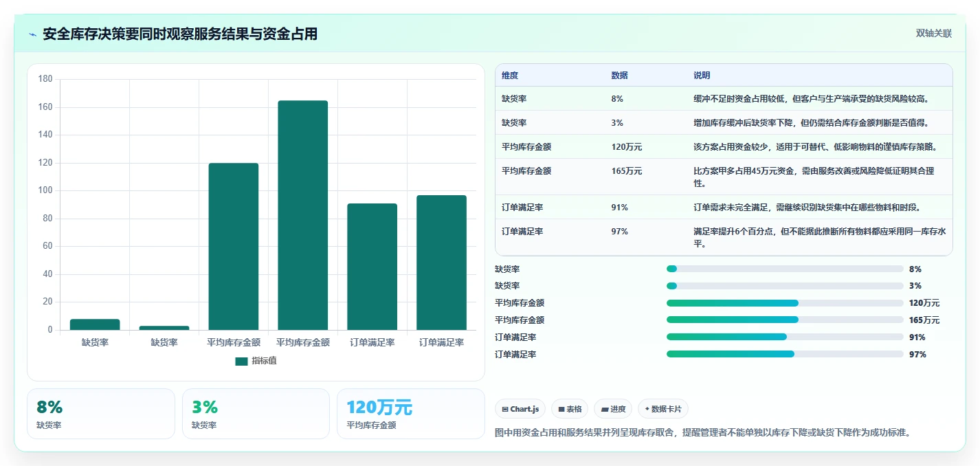
Task: Select the title 安全库存决策要同时观察服务结果与资金占用
Action: click(x=180, y=34)
